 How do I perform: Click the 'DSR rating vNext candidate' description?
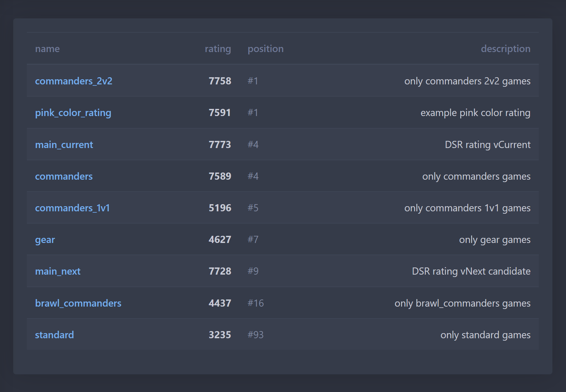471,271
